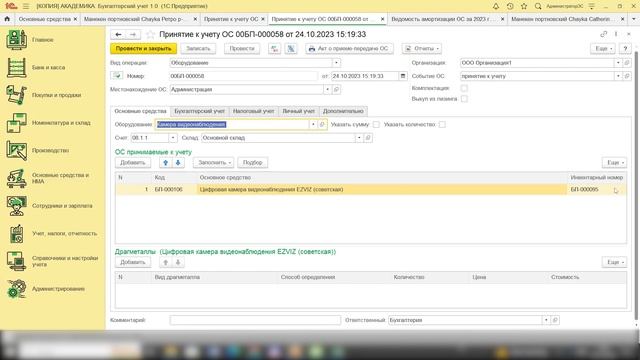This screenshot has width=640, height=360.
Task: Open the hamburger functions menu
Action: 26,6
